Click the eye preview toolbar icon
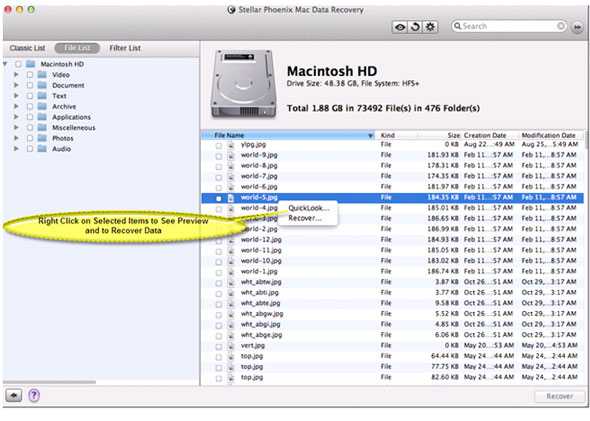The image size is (590, 421). tap(400, 27)
